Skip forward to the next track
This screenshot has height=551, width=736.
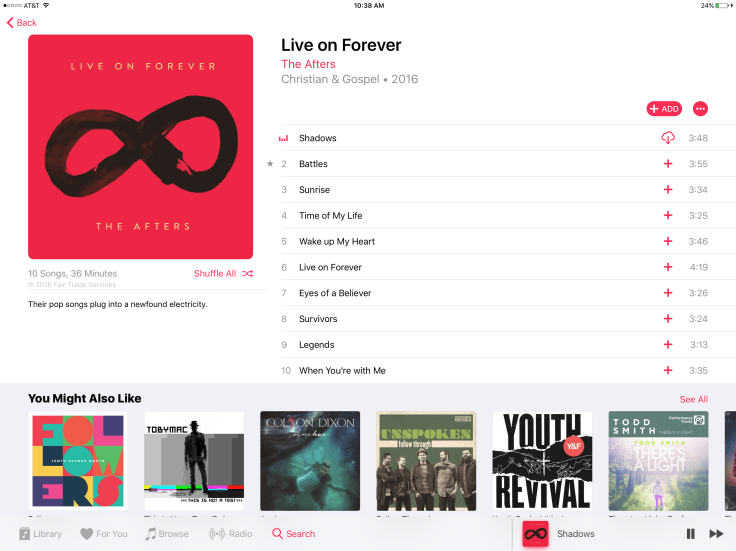[716, 534]
